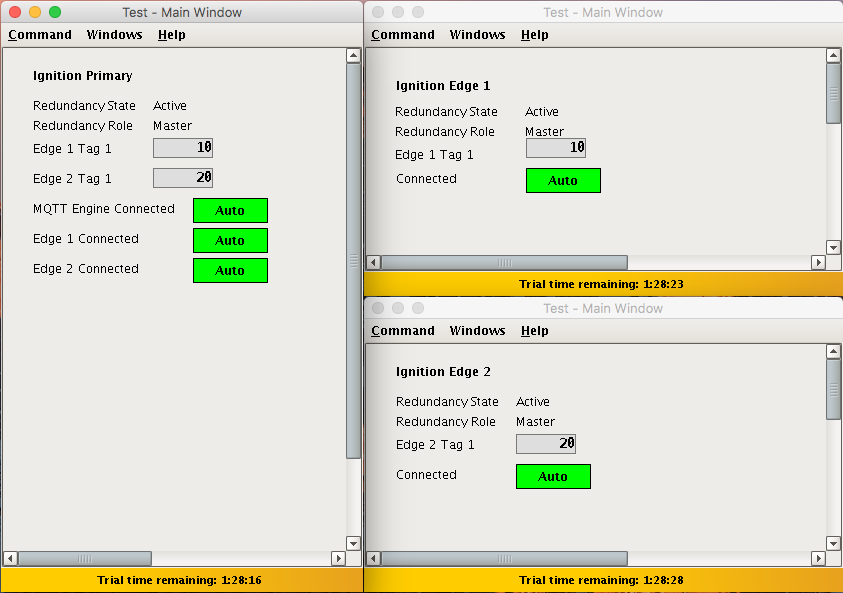The image size is (843, 593).
Task: Open Windows menu in Ignition Edge 2 window
Action: click(x=477, y=331)
